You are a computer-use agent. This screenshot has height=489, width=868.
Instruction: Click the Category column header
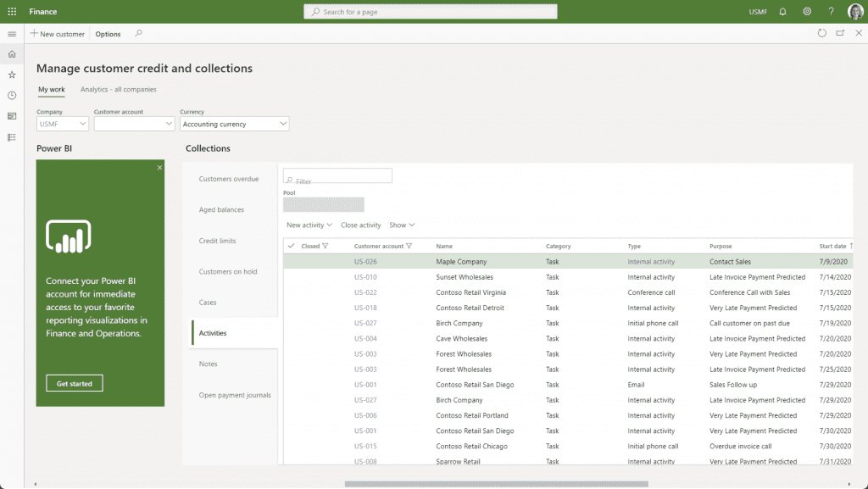[558, 246]
